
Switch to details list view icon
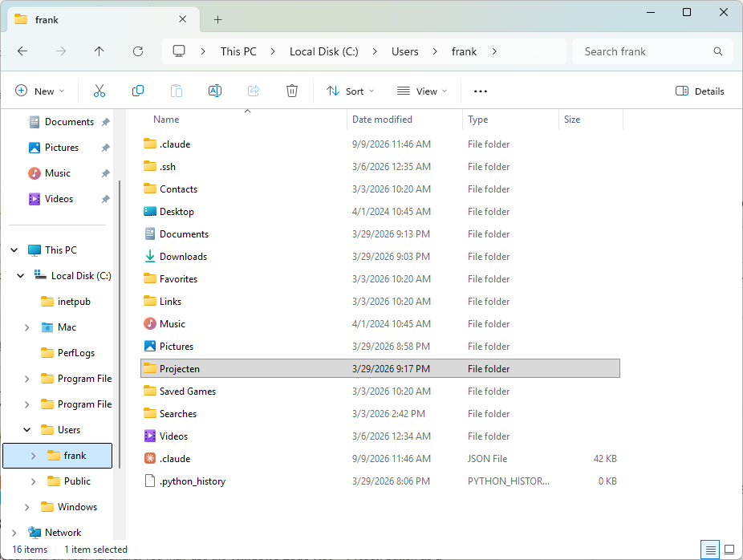(x=710, y=550)
